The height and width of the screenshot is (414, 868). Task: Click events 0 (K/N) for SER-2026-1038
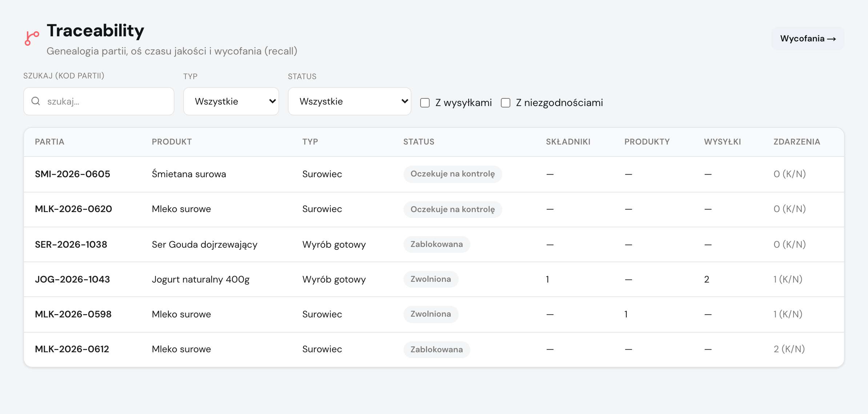[x=789, y=244]
